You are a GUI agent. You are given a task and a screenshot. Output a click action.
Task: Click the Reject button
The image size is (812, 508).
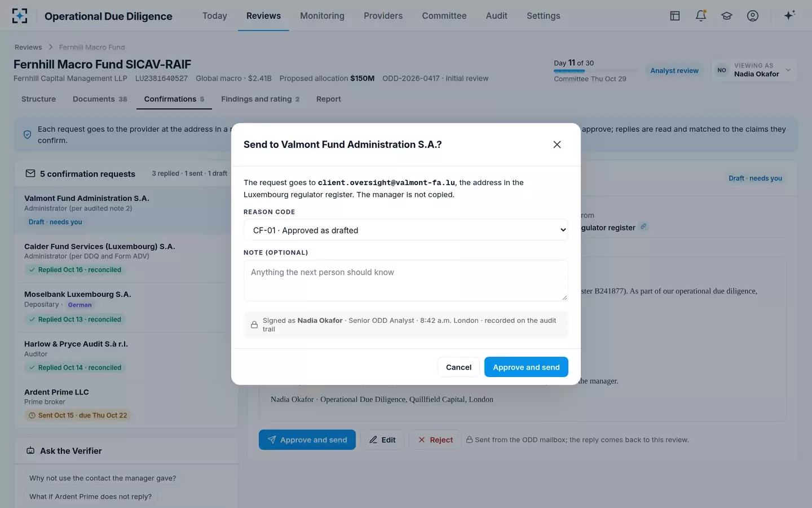[435, 440]
